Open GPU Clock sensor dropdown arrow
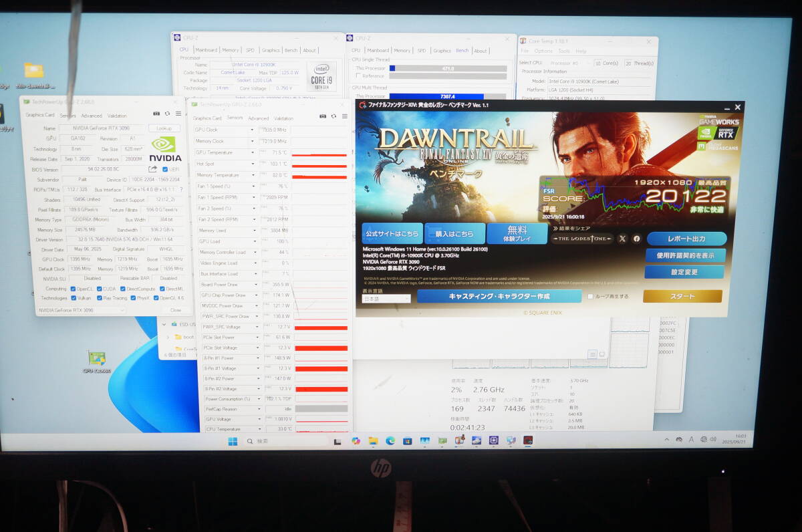 click(x=252, y=130)
